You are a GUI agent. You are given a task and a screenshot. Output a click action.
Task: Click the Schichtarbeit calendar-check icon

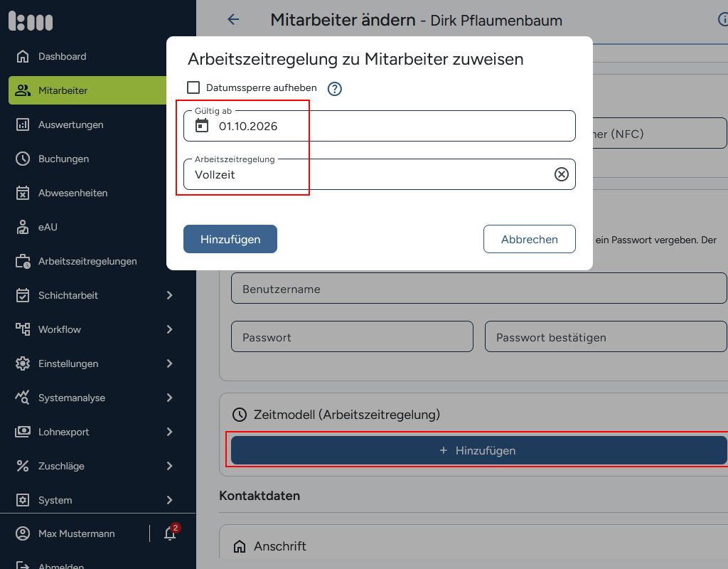(22, 295)
